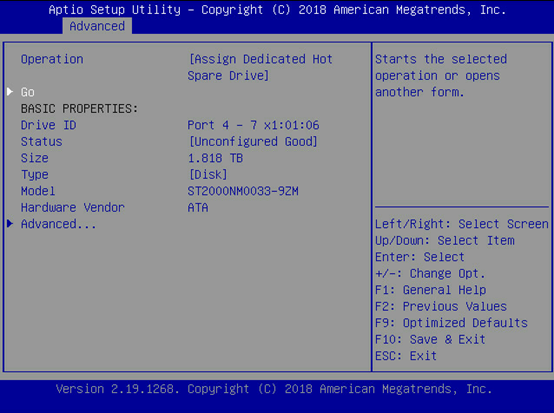
Task: Select the Size row label
Action: [x=35, y=158]
